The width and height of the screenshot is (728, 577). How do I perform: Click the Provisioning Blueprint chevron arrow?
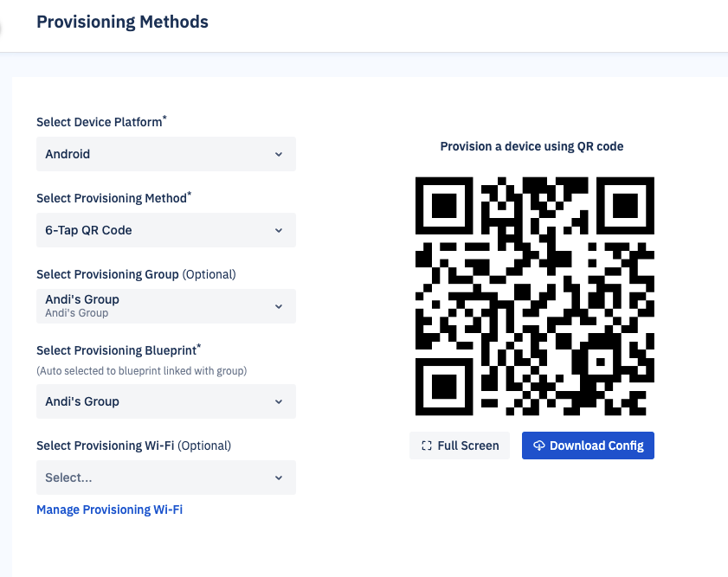(279, 401)
